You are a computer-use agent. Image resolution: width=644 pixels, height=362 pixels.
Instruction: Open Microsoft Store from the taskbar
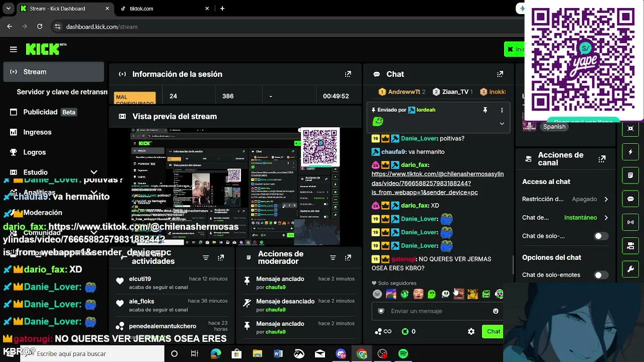coord(236,354)
